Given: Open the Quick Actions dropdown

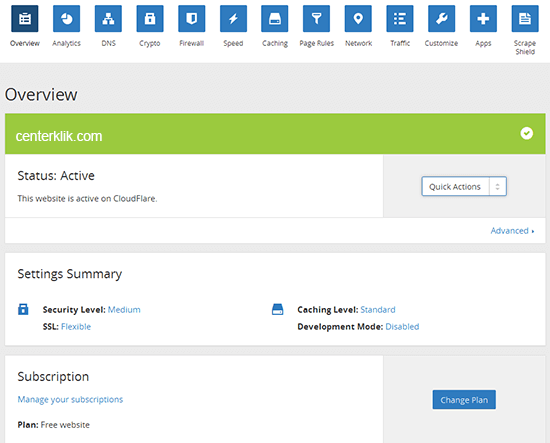Looking at the screenshot, I should point(464,186).
